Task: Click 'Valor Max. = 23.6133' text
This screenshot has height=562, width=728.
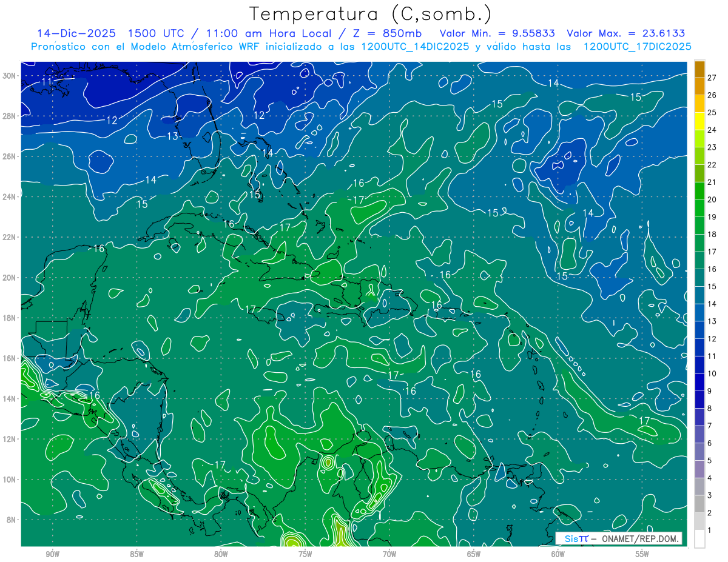Action: (626, 33)
